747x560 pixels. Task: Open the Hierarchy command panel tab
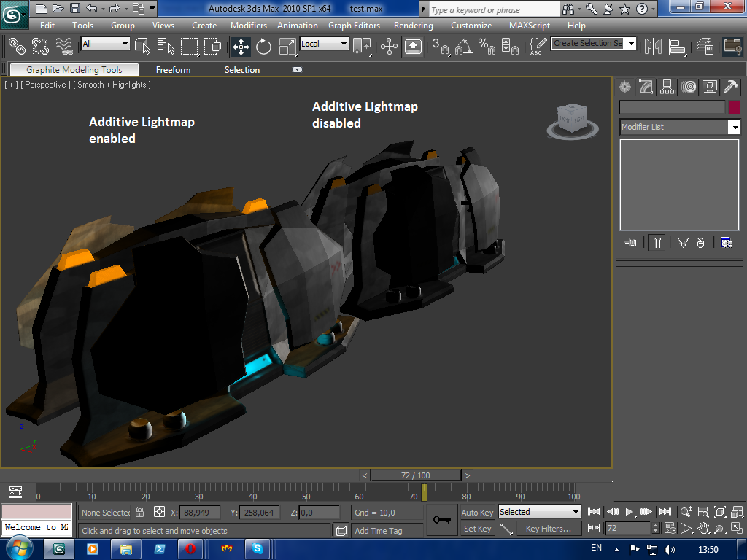click(x=667, y=87)
